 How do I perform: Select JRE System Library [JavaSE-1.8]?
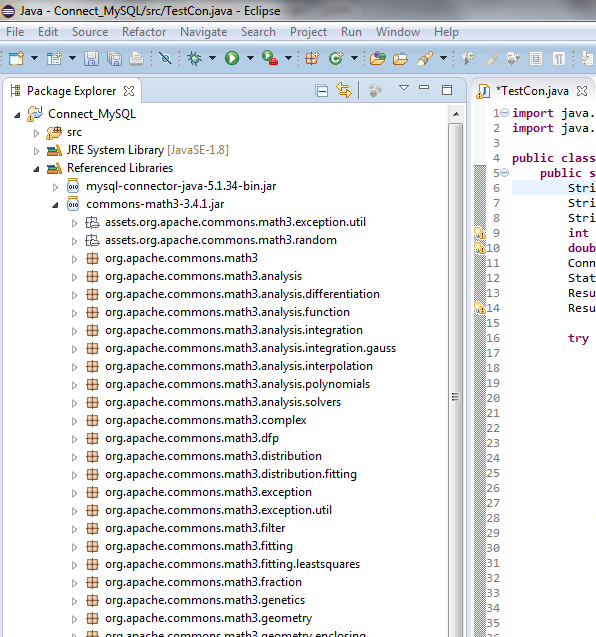tap(147, 150)
